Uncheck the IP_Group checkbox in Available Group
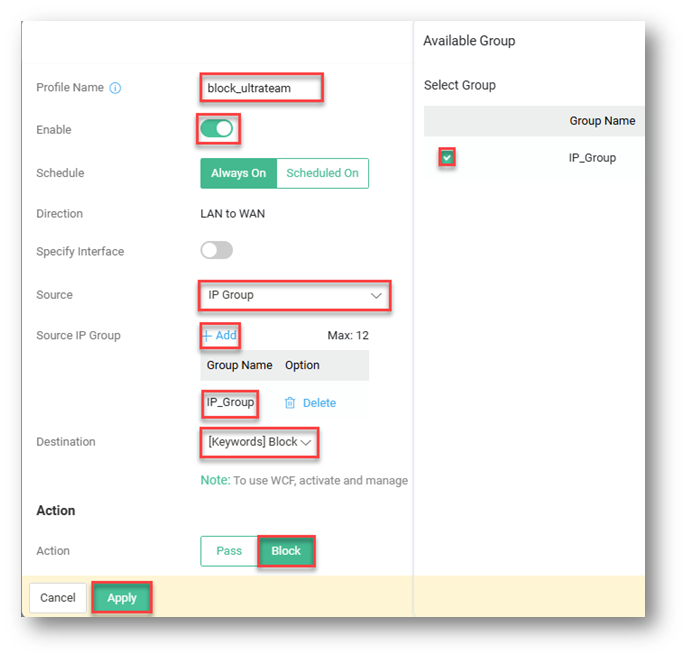Screen dimensions: 687x659 click(x=447, y=157)
